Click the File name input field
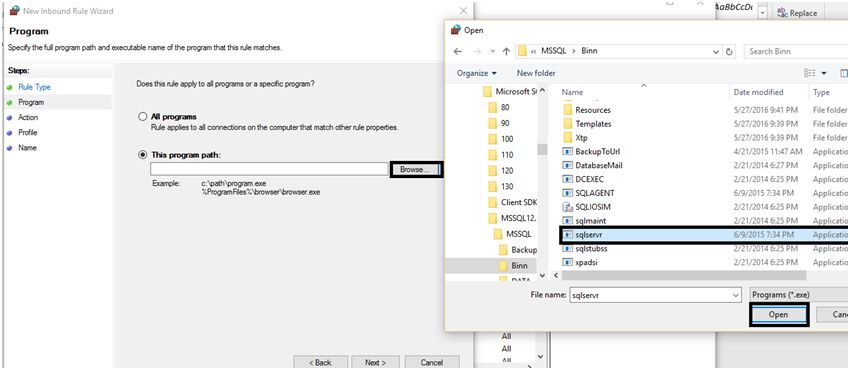Image resolution: width=850 pixels, height=370 pixels. click(x=649, y=295)
